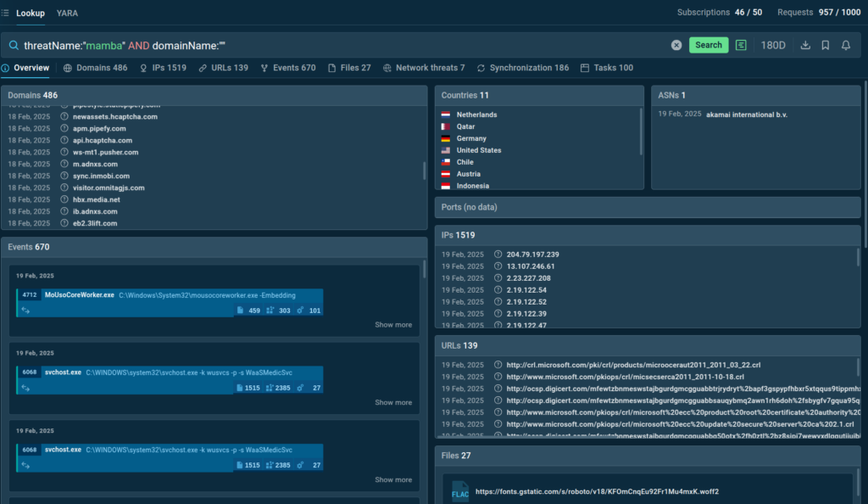868x504 pixels.
Task: Click the download results icon
Action: coord(805,45)
